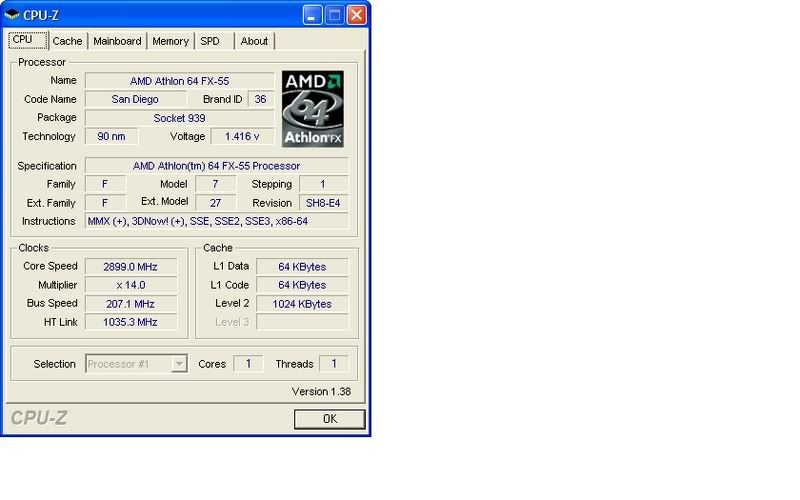Go to the SPD tab
This screenshot has width=800, height=500.
[x=210, y=41]
